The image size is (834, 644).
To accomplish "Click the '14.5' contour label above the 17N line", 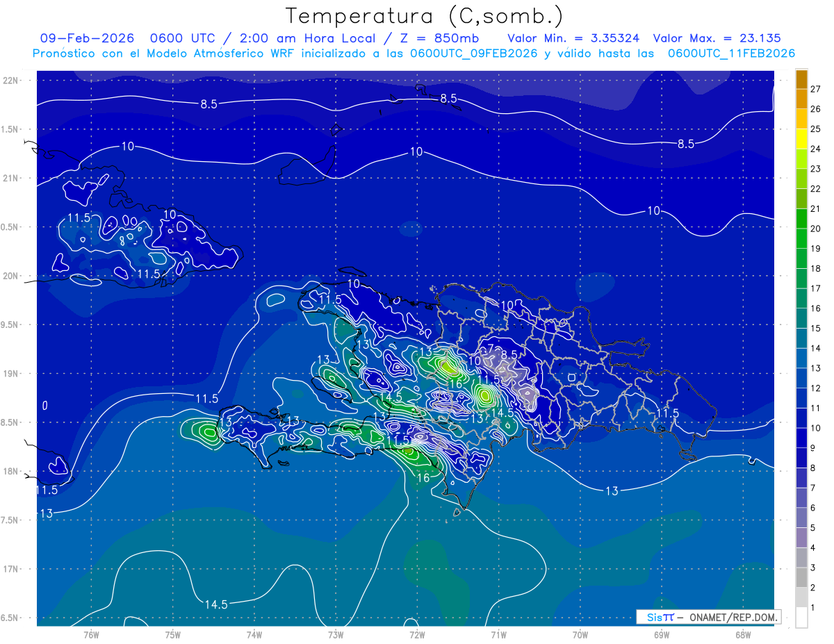I will [216, 604].
